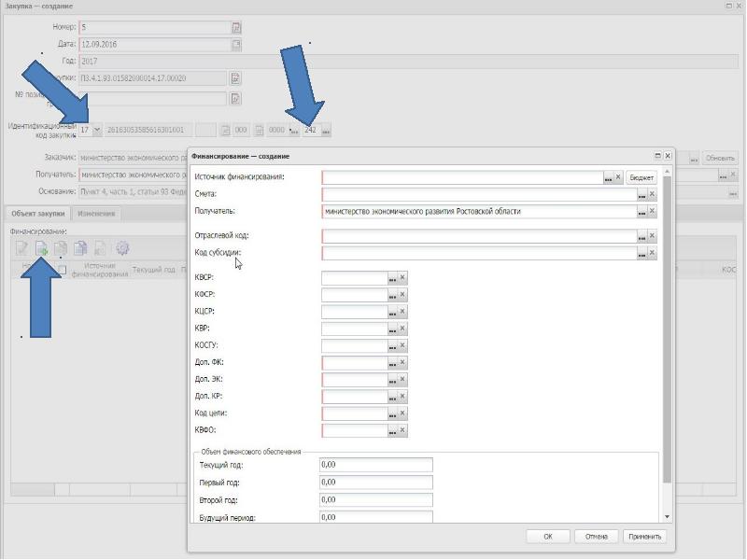Screen dimensions: 747x560
Task: Open the year dropdown showing 17
Action: [x=97, y=130]
